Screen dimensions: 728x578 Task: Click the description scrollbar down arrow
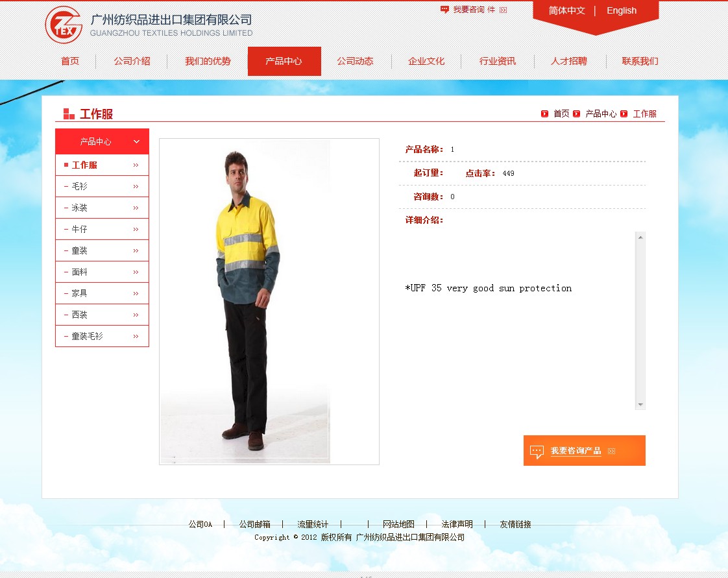[x=640, y=404]
